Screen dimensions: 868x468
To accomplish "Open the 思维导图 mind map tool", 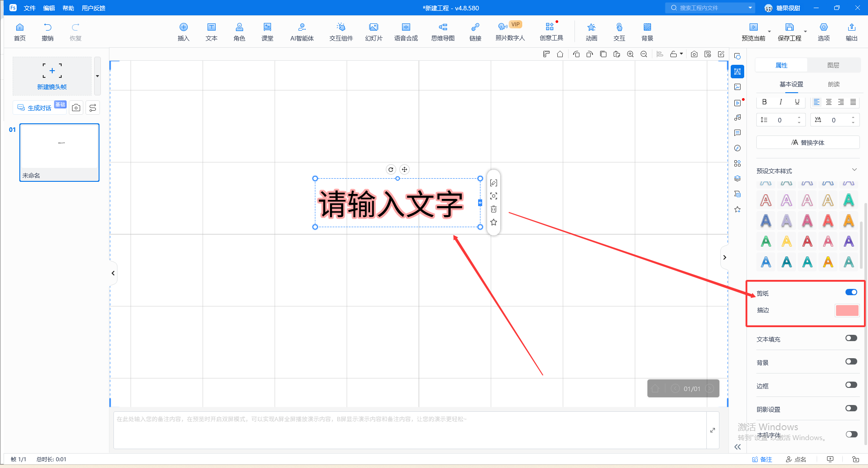I will click(x=443, y=32).
